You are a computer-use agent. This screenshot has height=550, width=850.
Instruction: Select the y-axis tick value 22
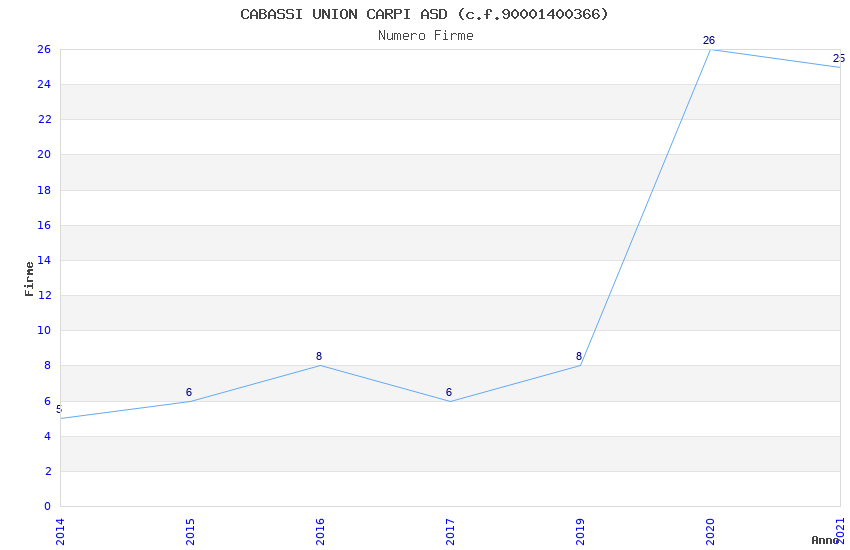pyautogui.click(x=44, y=119)
